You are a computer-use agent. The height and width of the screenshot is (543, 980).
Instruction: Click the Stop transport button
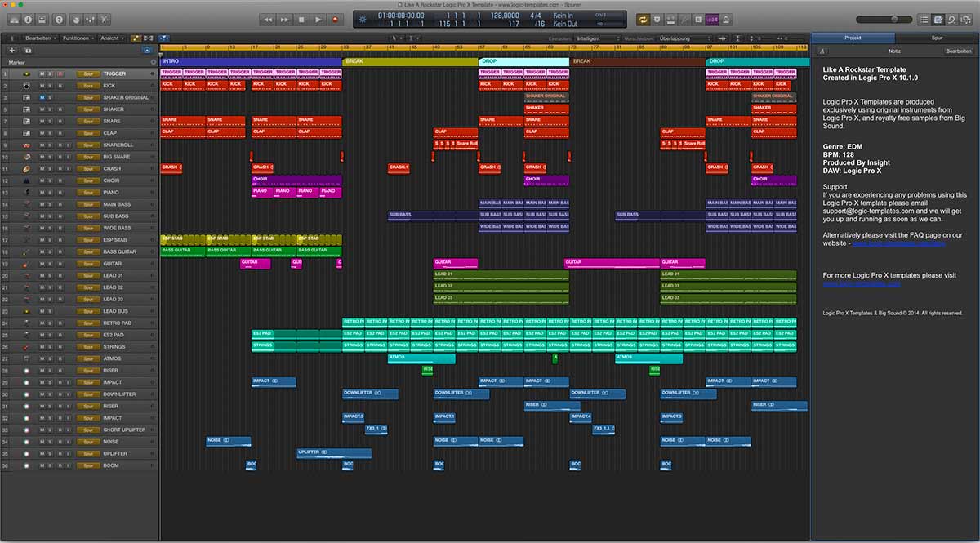tap(301, 19)
